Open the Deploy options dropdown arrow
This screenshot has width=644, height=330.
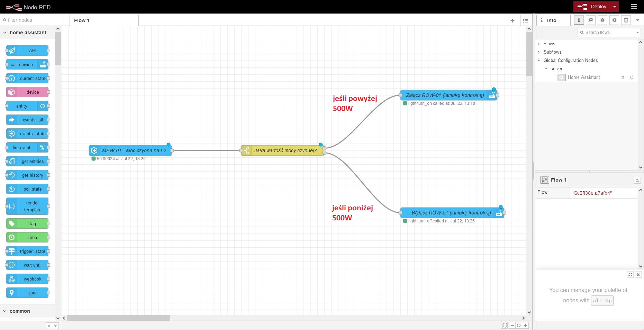pyautogui.click(x=614, y=7)
